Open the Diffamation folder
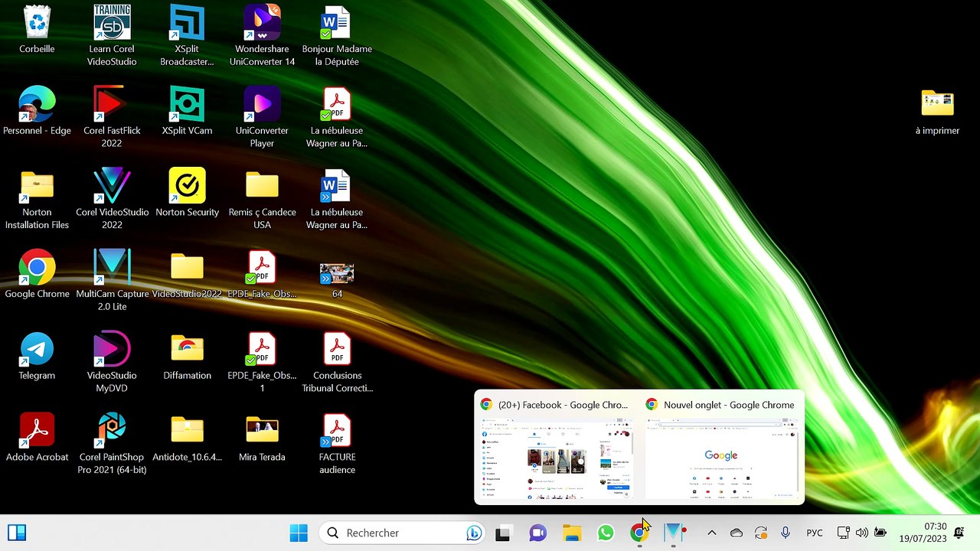The image size is (980, 551). coord(187,357)
